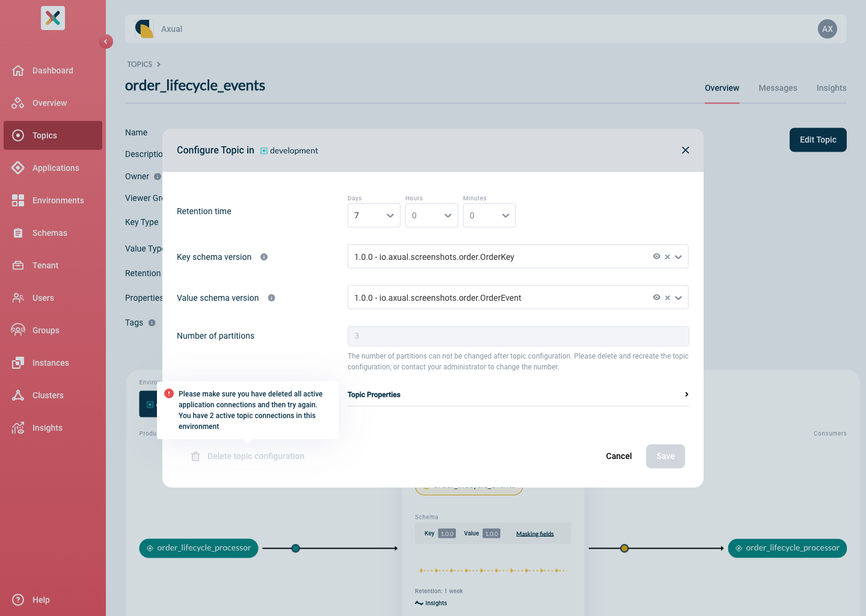
Task: Expand the Topic Properties section
Action: (x=518, y=395)
